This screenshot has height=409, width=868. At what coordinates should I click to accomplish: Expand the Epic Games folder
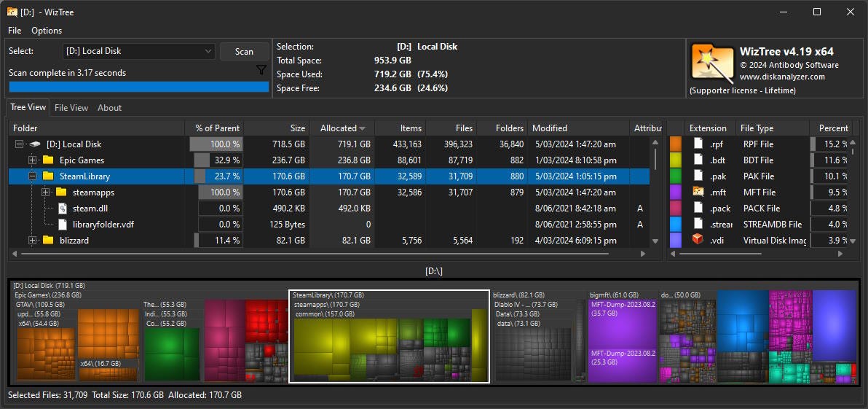point(33,160)
